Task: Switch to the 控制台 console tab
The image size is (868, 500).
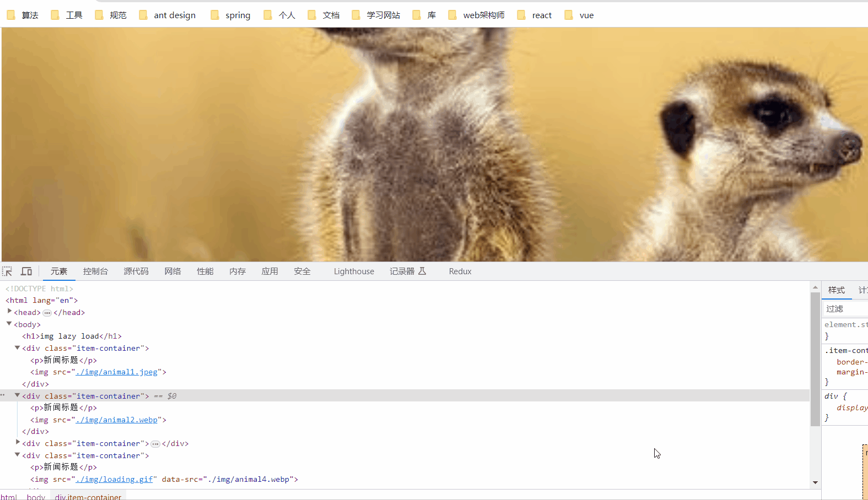Action: [95, 271]
